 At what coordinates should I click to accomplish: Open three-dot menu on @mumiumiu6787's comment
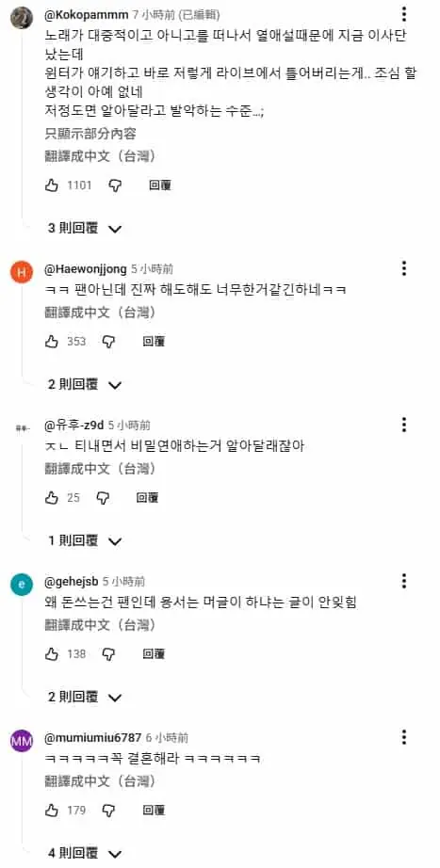point(404,737)
